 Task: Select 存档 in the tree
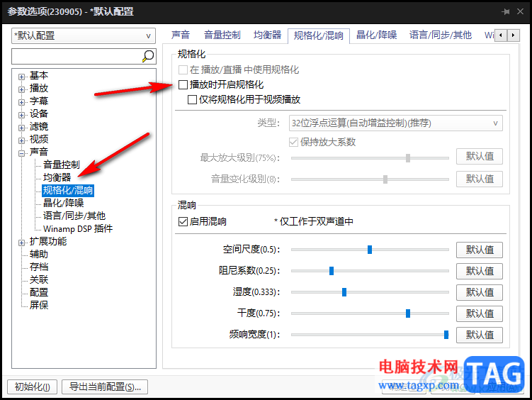pyautogui.click(x=39, y=267)
